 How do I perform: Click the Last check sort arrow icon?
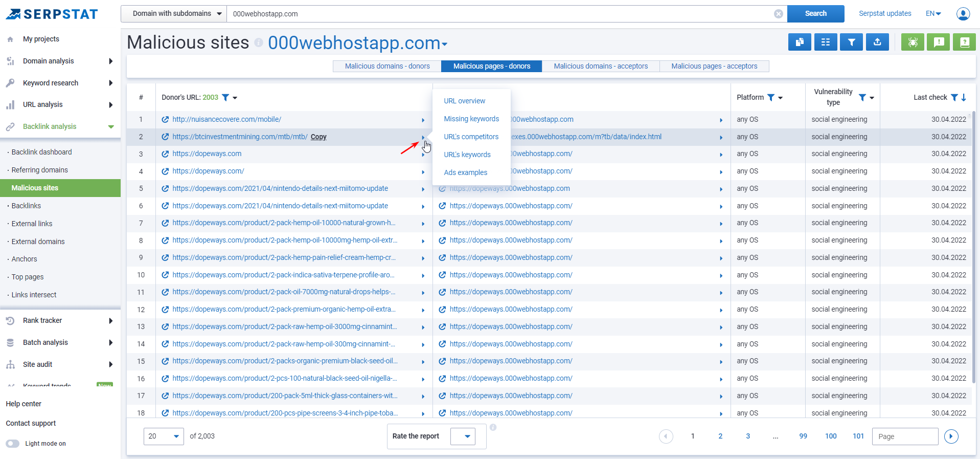click(964, 97)
